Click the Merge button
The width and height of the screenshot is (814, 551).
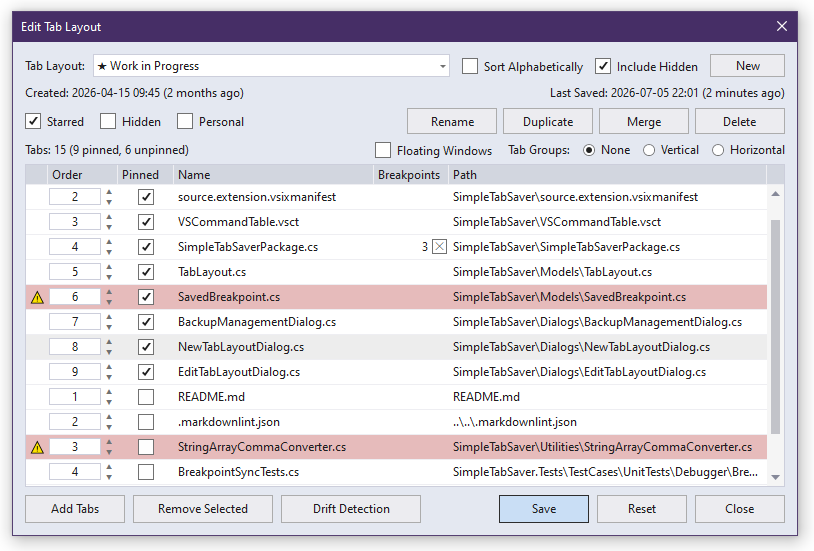[x=644, y=122]
